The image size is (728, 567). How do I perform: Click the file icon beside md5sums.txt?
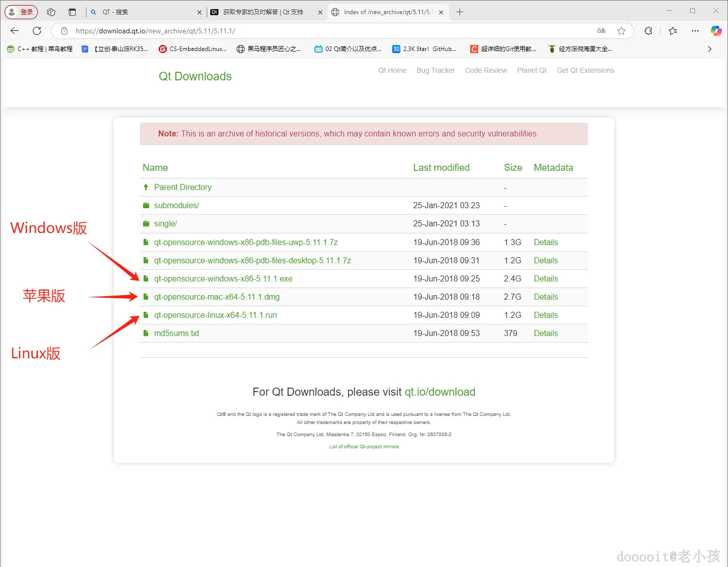click(x=146, y=334)
